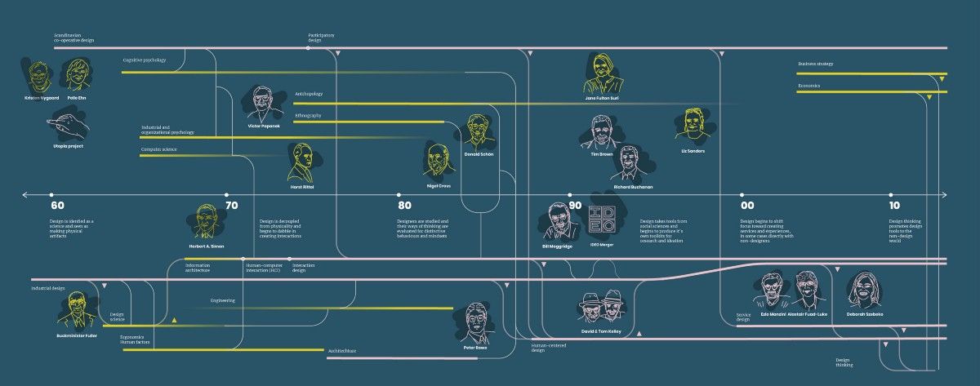Image resolution: width=980 pixels, height=386 pixels.
Task: Select the 10 decade marker
Action: [895, 206]
